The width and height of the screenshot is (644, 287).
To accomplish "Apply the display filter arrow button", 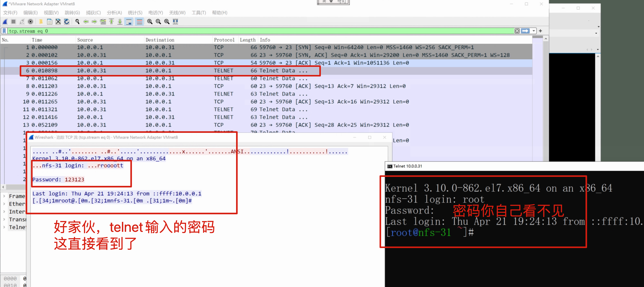I will tap(525, 31).
